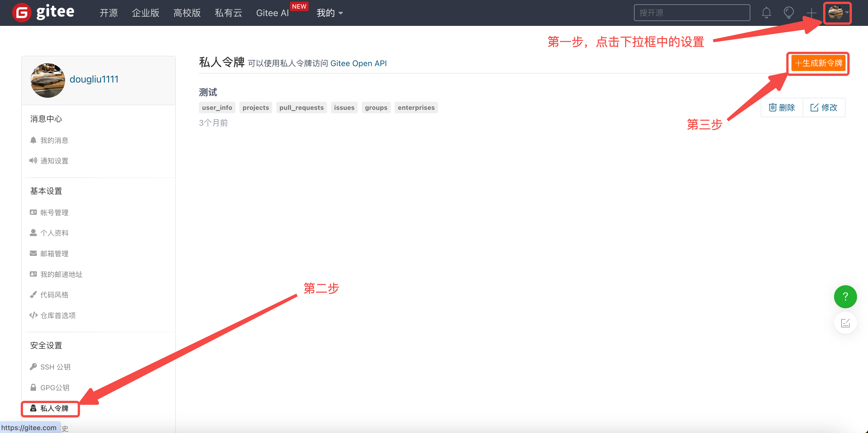Image resolution: width=868 pixels, height=433 pixels.
Task: Click the dougliu1111 profile avatar in sidebar
Action: point(47,80)
